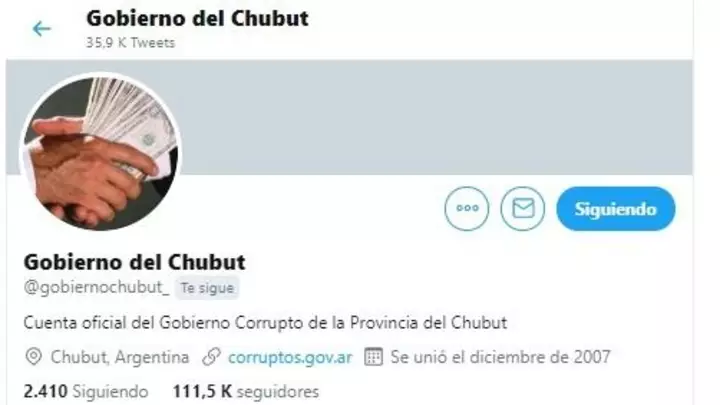Send a direct message via envelope icon
720x405 pixels.
(x=523, y=208)
